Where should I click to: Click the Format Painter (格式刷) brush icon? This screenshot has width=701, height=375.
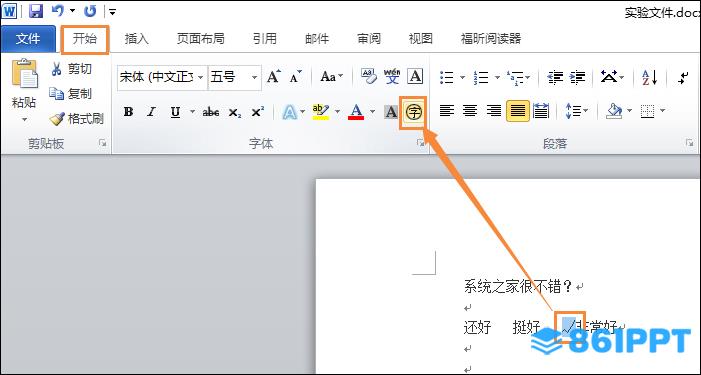[x=57, y=119]
